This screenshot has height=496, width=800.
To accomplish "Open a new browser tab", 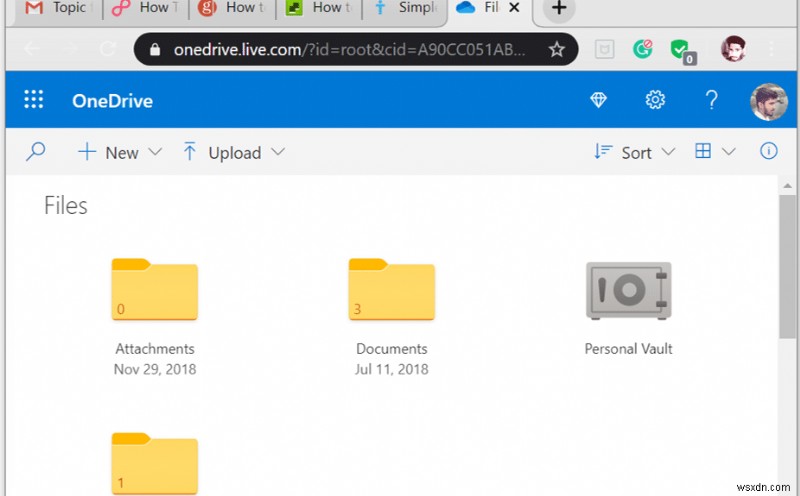I will (x=559, y=8).
